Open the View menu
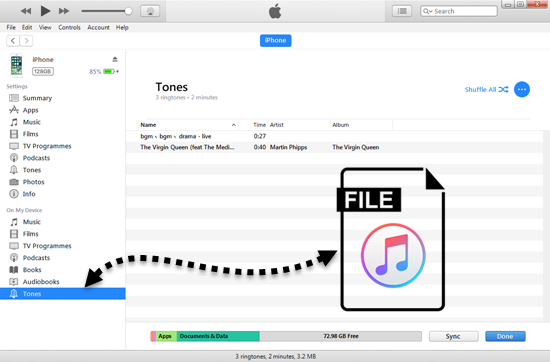The image size is (550, 362). (45, 27)
